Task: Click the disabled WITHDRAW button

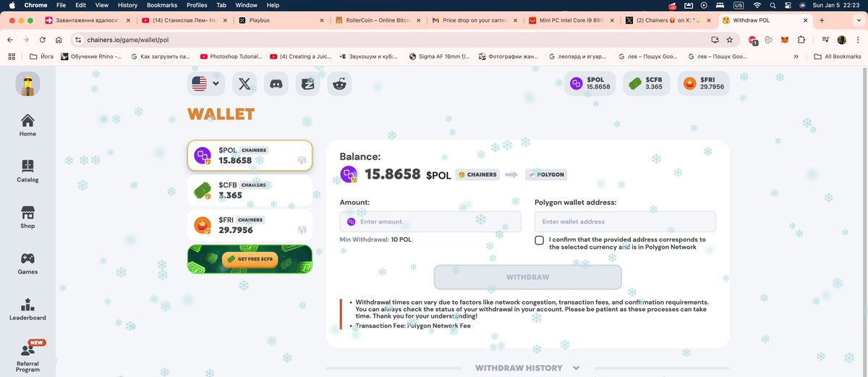Action: [x=527, y=277]
